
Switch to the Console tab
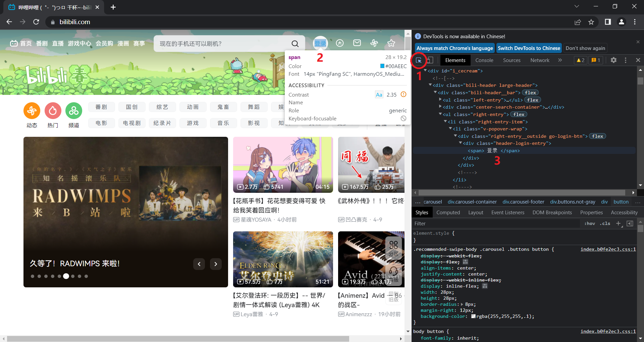click(x=484, y=60)
